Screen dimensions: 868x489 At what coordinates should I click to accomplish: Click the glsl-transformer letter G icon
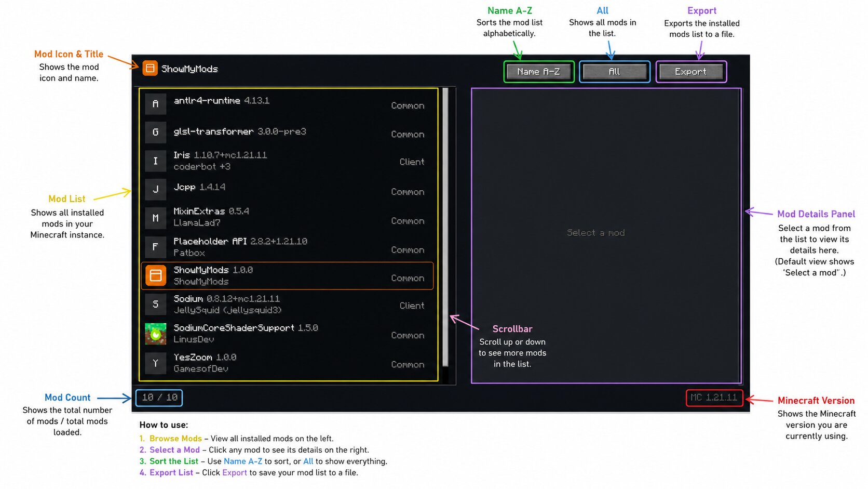point(155,133)
